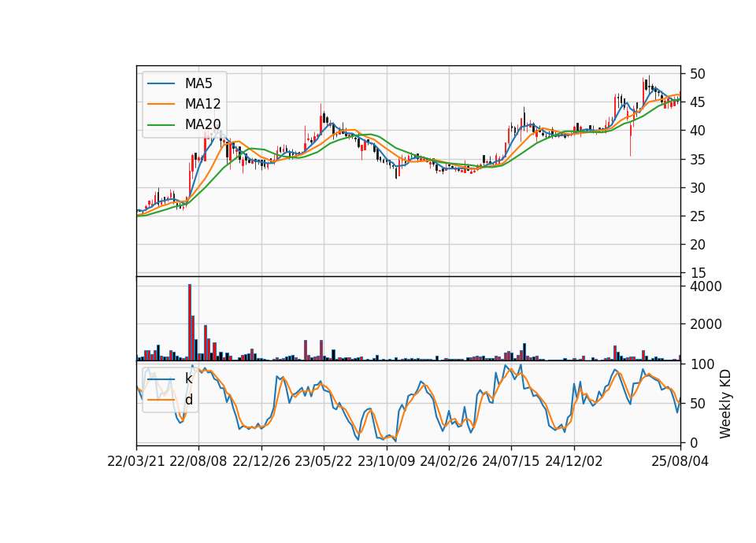This screenshot has height=543, width=756.
Task: Click the MA12 legend label
Action: click(202, 104)
